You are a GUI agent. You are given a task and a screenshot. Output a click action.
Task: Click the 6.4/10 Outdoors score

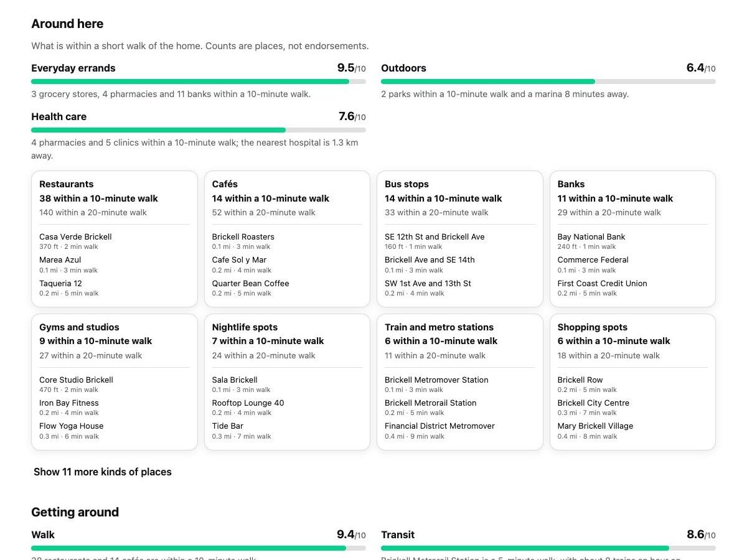pyautogui.click(x=701, y=68)
